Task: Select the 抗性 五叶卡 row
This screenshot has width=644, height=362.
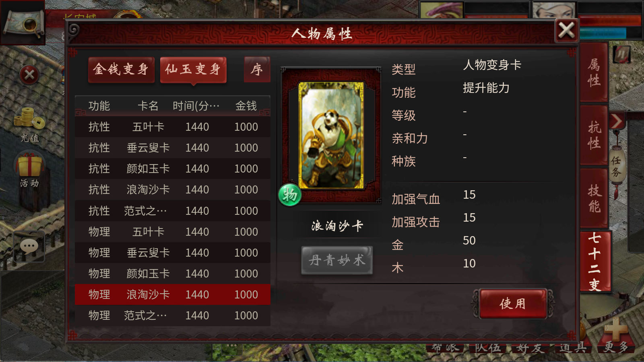Action: (x=172, y=127)
